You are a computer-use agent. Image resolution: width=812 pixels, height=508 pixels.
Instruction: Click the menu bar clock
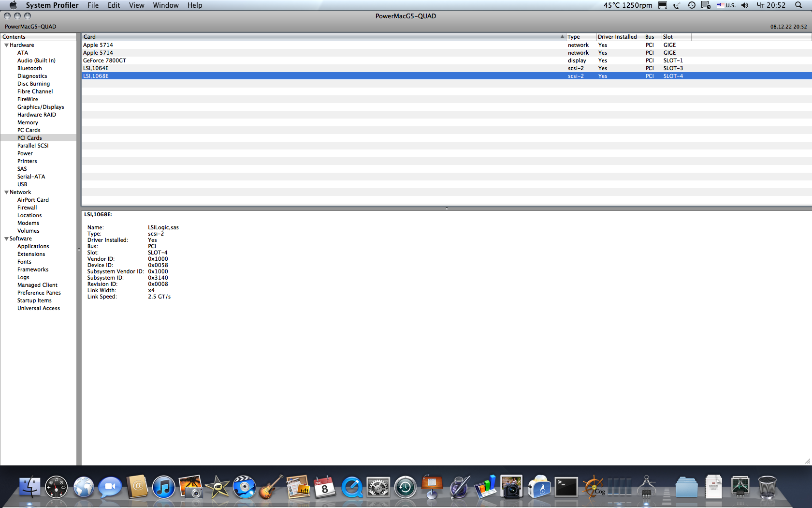point(771,5)
